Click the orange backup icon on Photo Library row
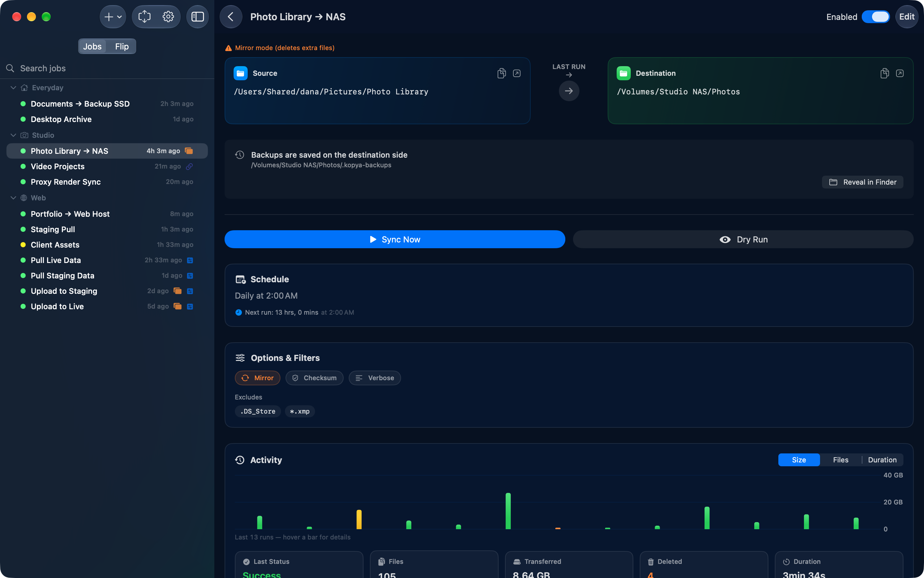This screenshot has width=924, height=578. click(x=189, y=151)
